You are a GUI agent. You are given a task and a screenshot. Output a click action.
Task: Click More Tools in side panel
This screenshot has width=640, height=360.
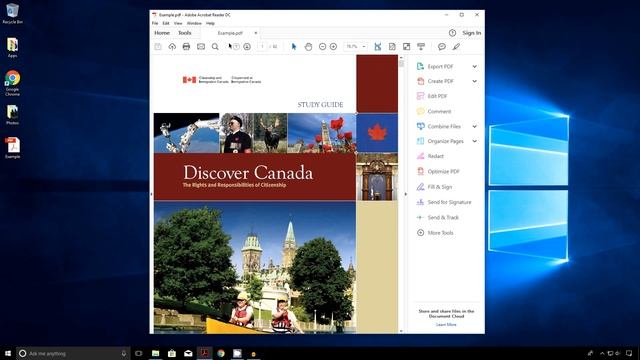440,233
